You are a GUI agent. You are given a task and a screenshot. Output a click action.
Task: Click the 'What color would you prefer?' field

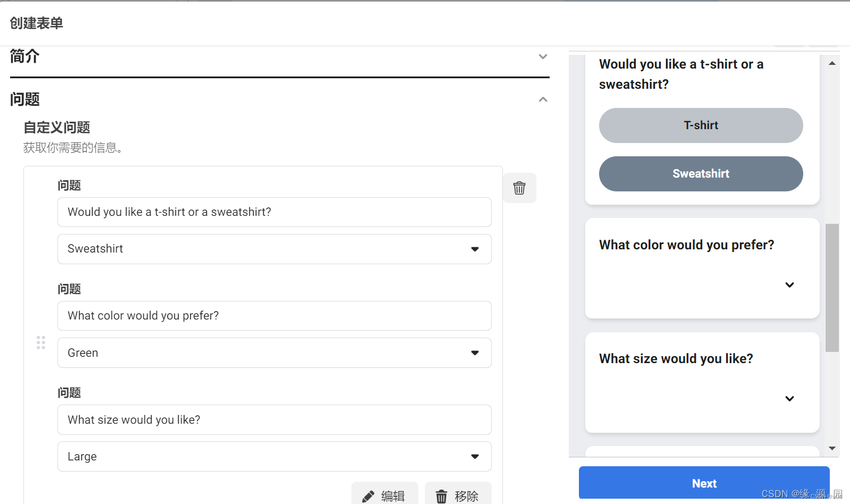(x=274, y=316)
